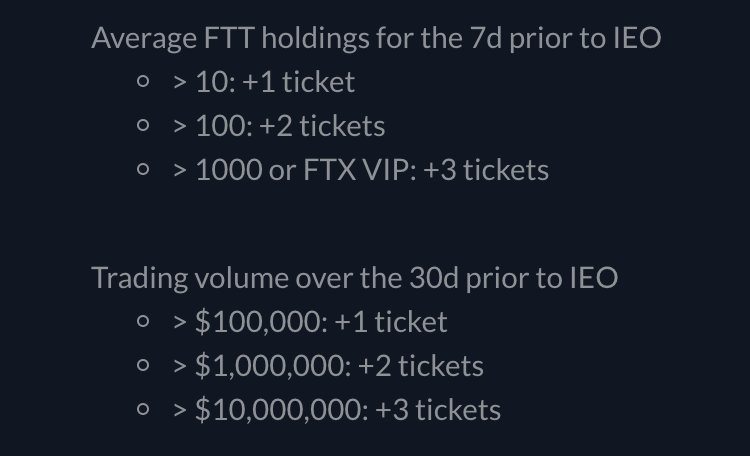Click the '> $10,000,000: +3 tickets' line
Screen dimensions: 750x456
(x=337, y=410)
